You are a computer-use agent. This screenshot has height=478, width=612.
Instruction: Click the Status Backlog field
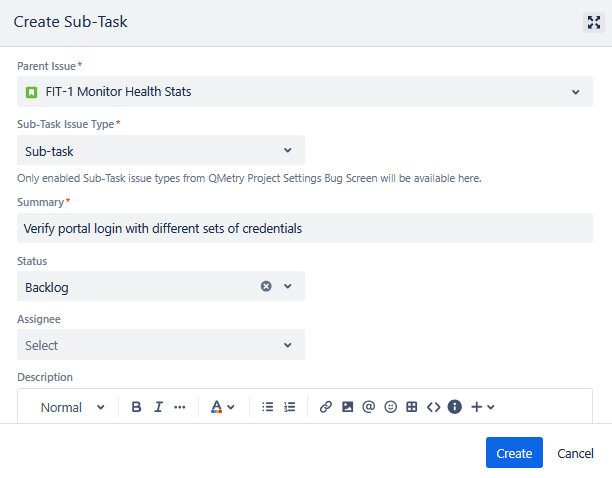click(161, 286)
